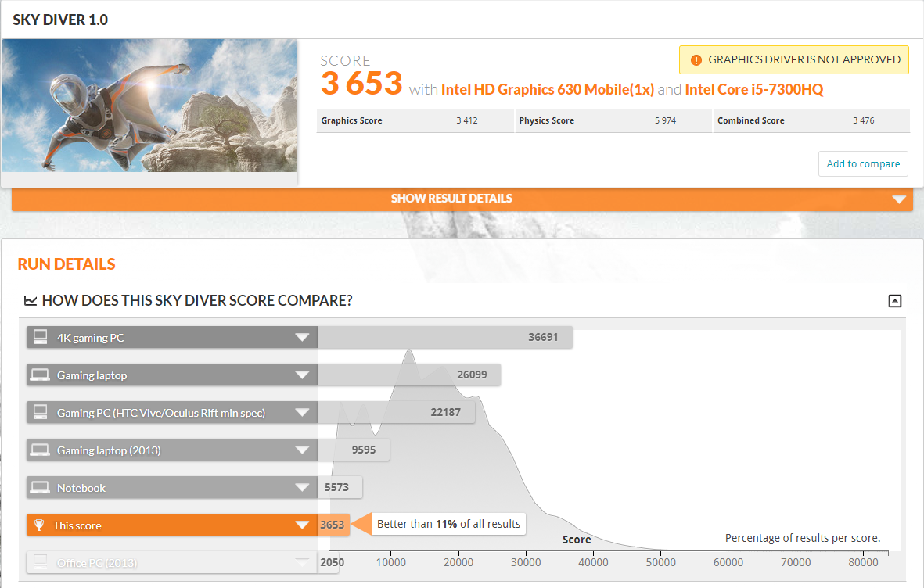
Task: Click the RUN DETAILS heading
Action: pyautogui.click(x=67, y=264)
